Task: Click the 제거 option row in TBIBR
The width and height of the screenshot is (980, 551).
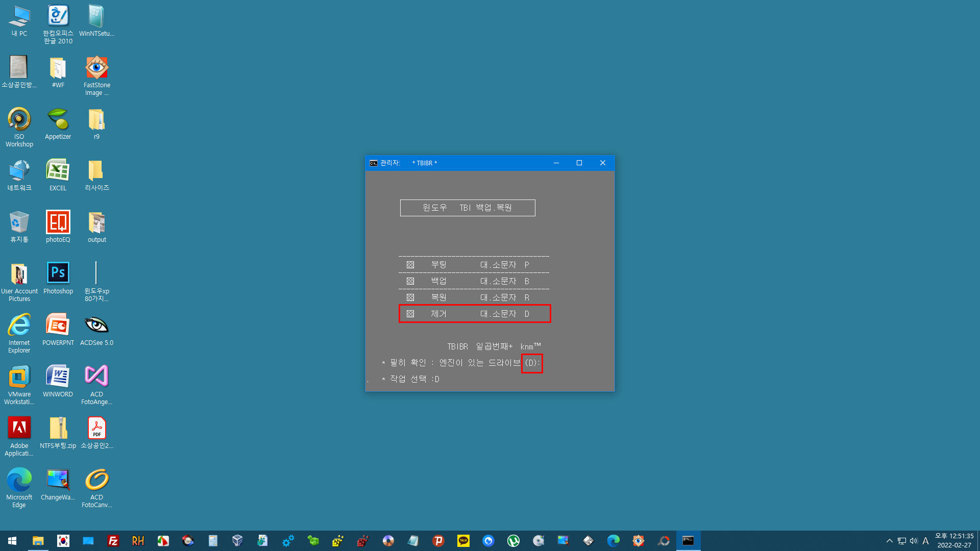Action: (475, 314)
